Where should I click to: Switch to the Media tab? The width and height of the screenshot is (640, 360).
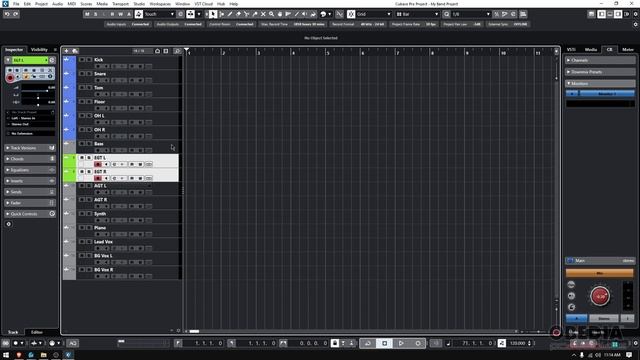pos(591,49)
